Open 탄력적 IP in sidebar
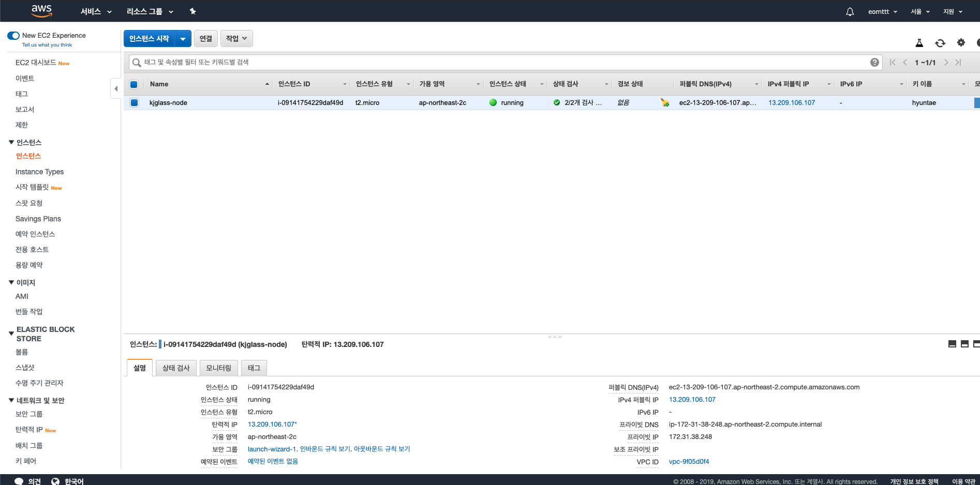980x485 pixels. (29, 430)
